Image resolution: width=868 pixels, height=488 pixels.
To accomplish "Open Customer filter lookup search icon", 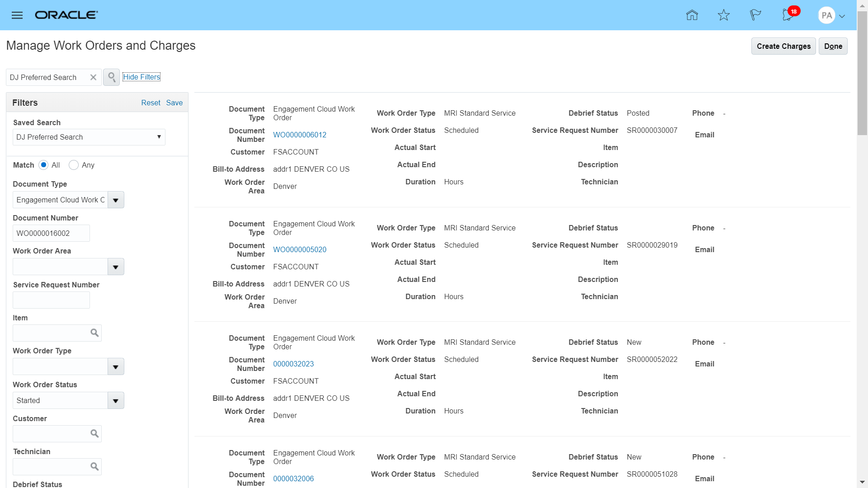I will [94, 434].
